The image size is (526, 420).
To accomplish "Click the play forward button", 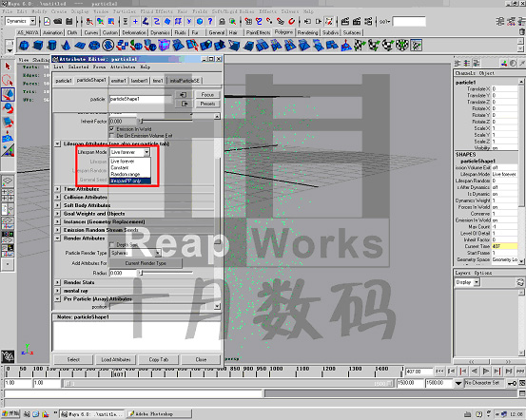I will tap(486, 371).
